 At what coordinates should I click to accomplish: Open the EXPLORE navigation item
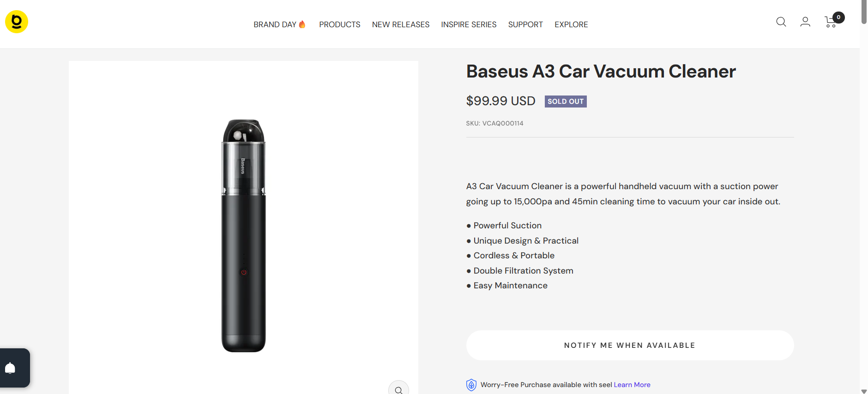click(571, 24)
